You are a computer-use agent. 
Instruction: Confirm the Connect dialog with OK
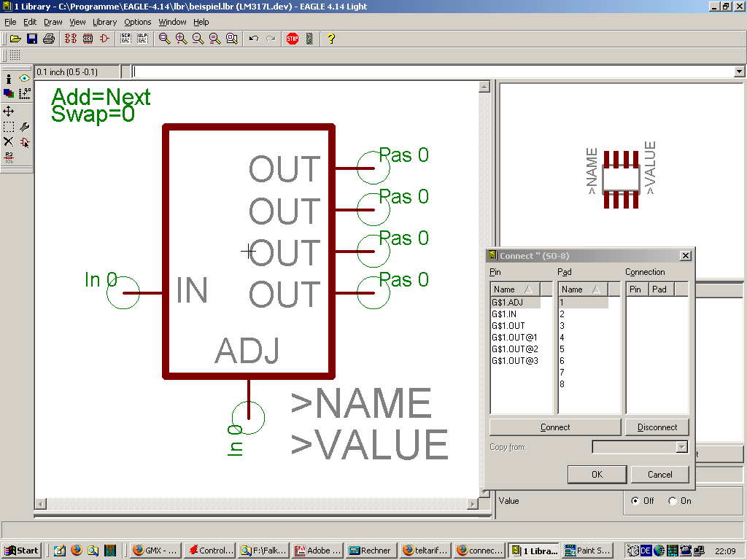(x=597, y=474)
